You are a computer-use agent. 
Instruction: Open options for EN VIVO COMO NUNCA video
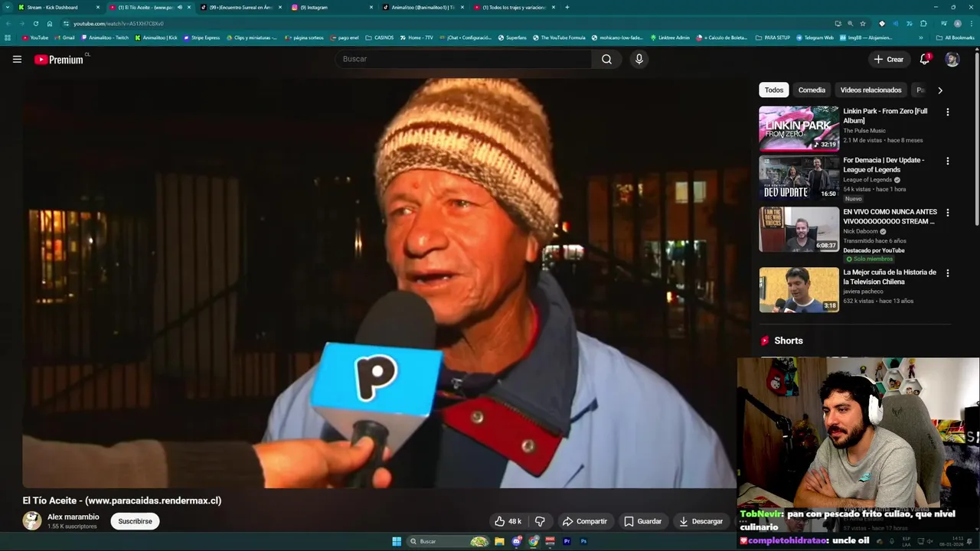(948, 212)
